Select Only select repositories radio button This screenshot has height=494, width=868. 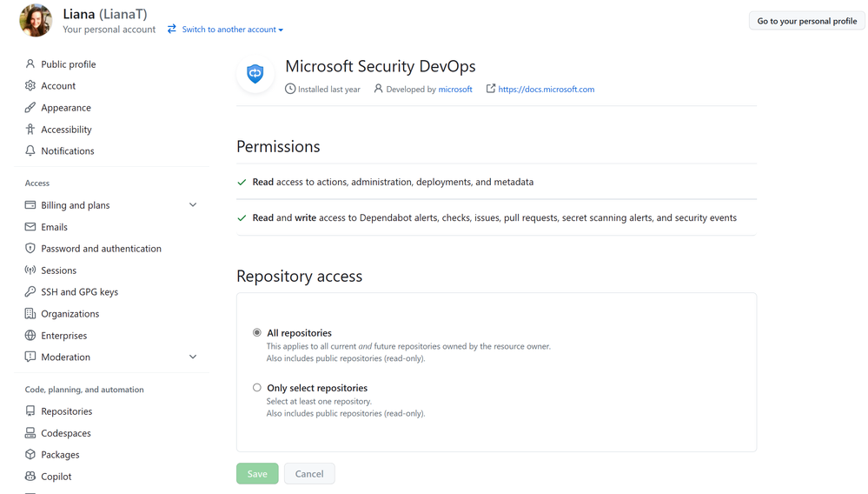257,388
